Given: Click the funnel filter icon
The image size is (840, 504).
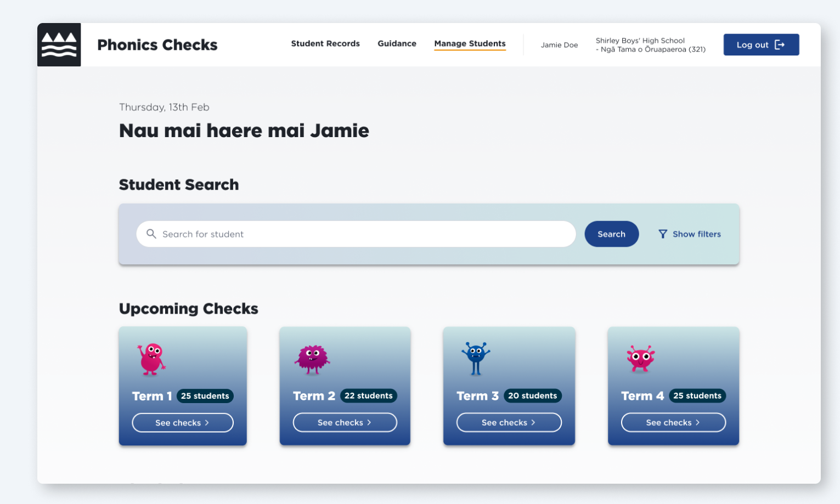Looking at the screenshot, I should tap(663, 234).
